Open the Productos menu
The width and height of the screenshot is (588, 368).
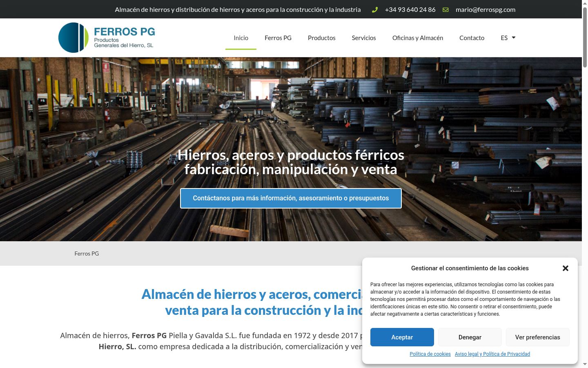click(322, 38)
